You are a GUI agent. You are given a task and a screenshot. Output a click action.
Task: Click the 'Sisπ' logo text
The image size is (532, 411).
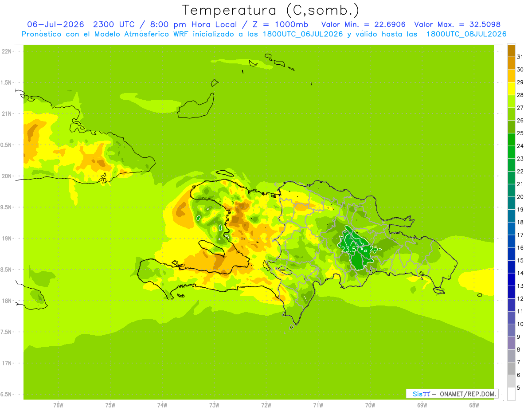pyautogui.click(x=421, y=394)
